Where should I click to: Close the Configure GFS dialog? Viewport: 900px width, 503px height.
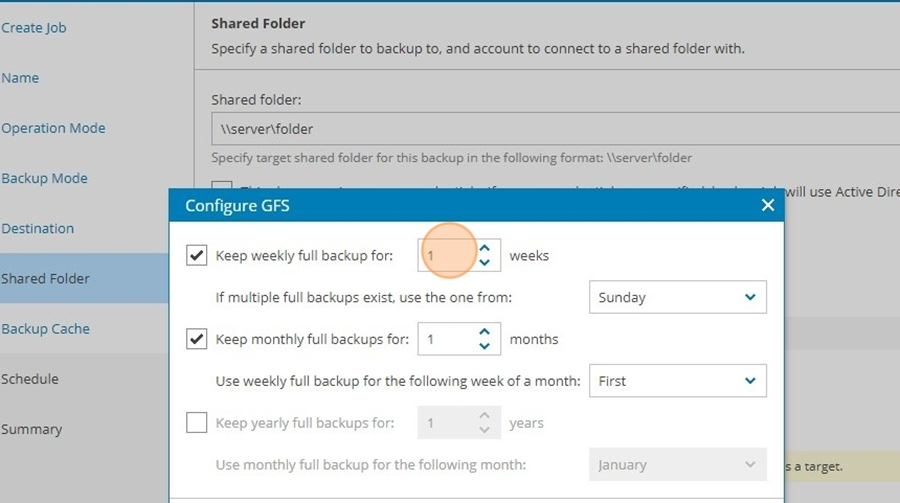tap(767, 205)
